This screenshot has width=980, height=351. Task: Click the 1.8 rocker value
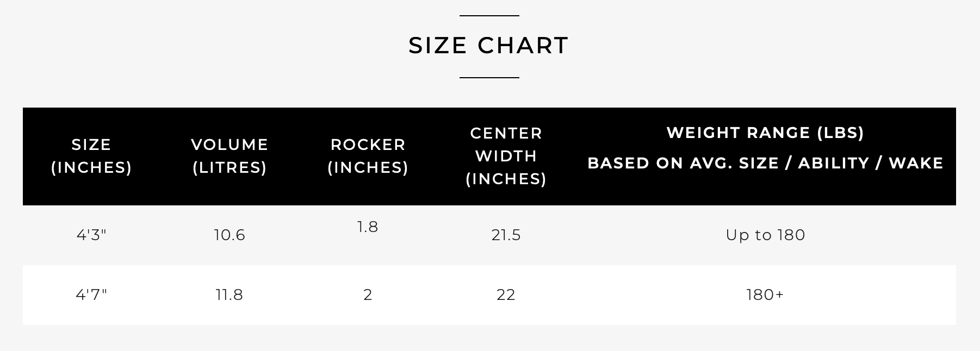(x=368, y=227)
